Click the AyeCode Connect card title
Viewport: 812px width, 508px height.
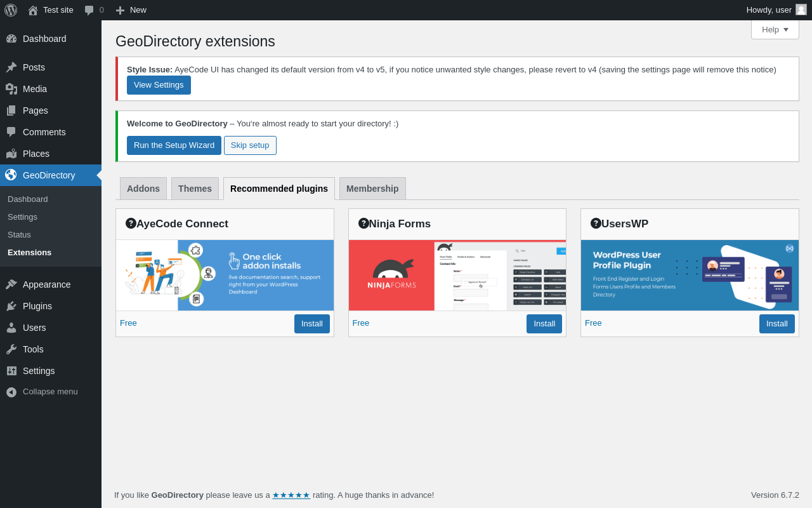click(x=182, y=224)
